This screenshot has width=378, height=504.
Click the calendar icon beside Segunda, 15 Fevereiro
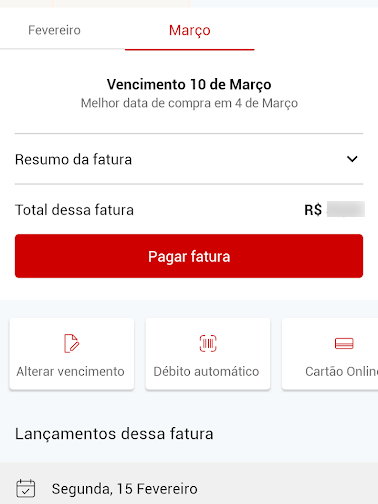[x=25, y=489]
